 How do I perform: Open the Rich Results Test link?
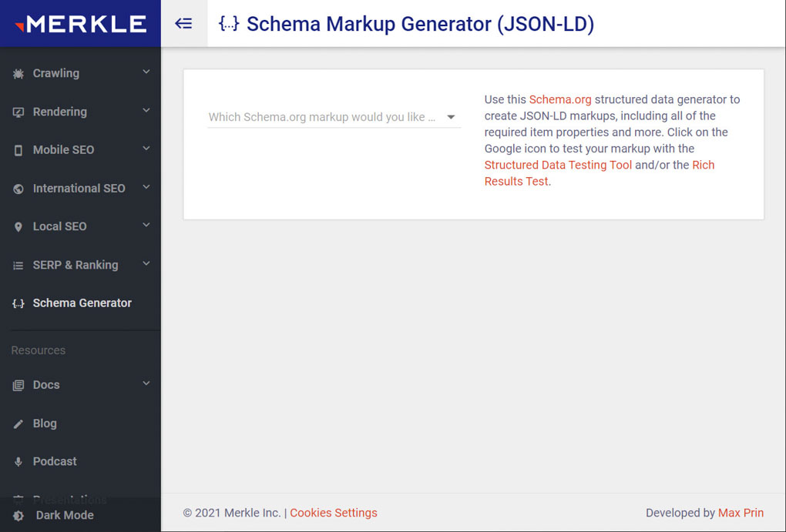[600, 172]
